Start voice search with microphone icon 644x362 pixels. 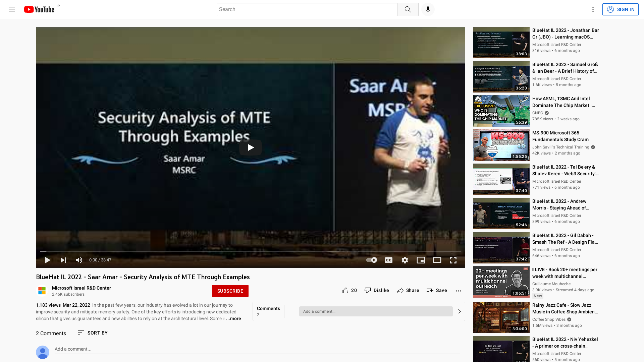point(428,9)
